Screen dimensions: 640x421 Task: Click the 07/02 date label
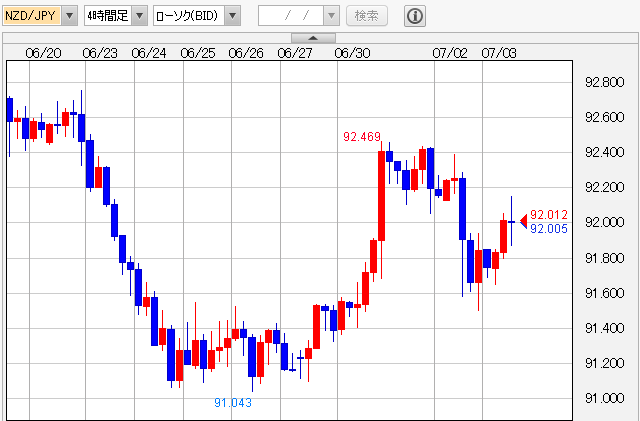(x=450, y=53)
